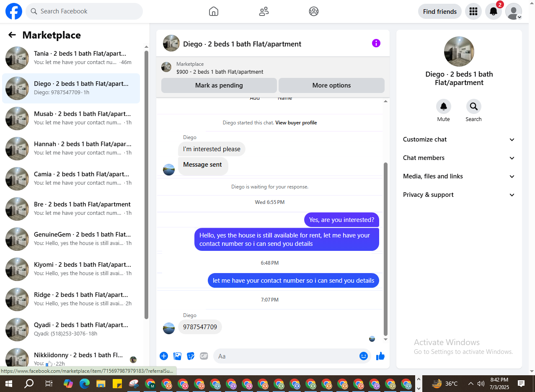The height and width of the screenshot is (392, 535).
Task: Click the chat messages scrollbar
Action: [386, 249]
